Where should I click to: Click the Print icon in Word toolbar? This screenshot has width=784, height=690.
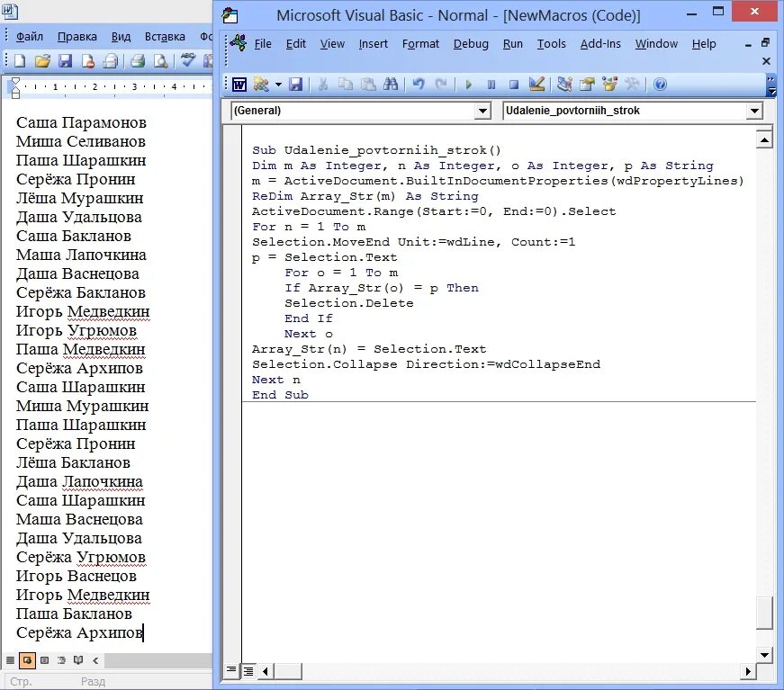pos(138,61)
